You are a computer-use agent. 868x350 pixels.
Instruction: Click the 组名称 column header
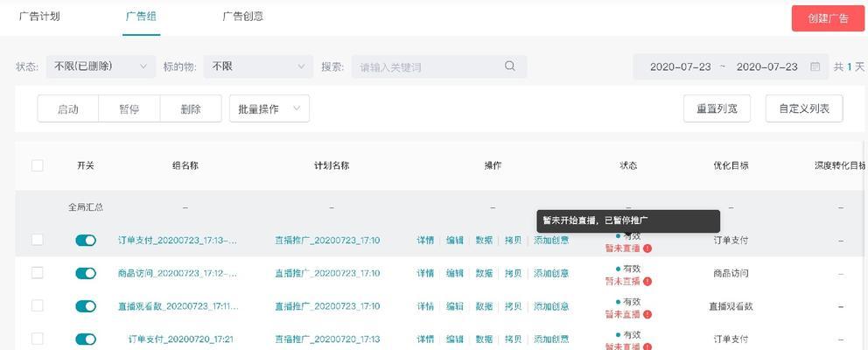tap(185, 165)
